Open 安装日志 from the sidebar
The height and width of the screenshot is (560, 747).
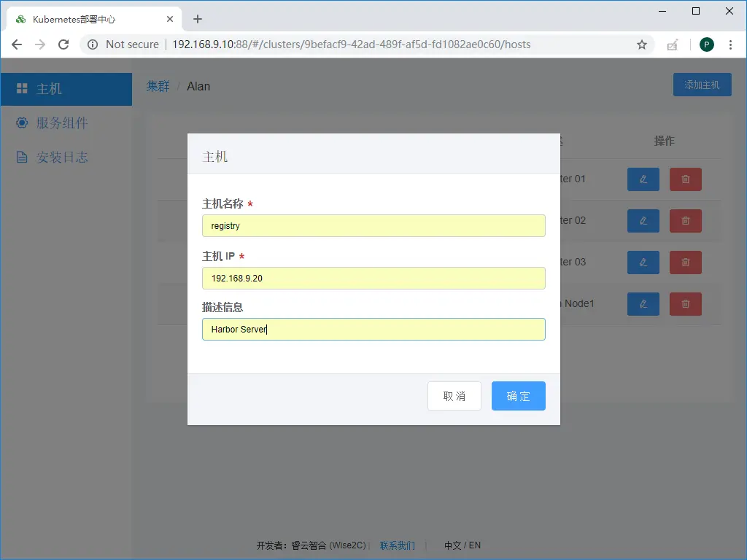pos(22,156)
